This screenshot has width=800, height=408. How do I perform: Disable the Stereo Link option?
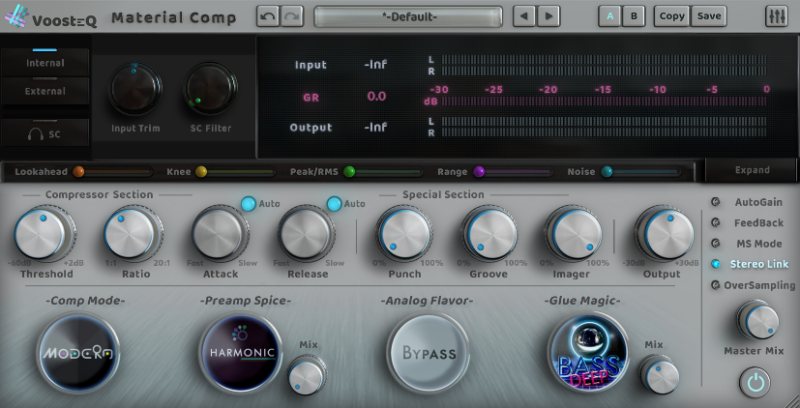click(x=715, y=264)
